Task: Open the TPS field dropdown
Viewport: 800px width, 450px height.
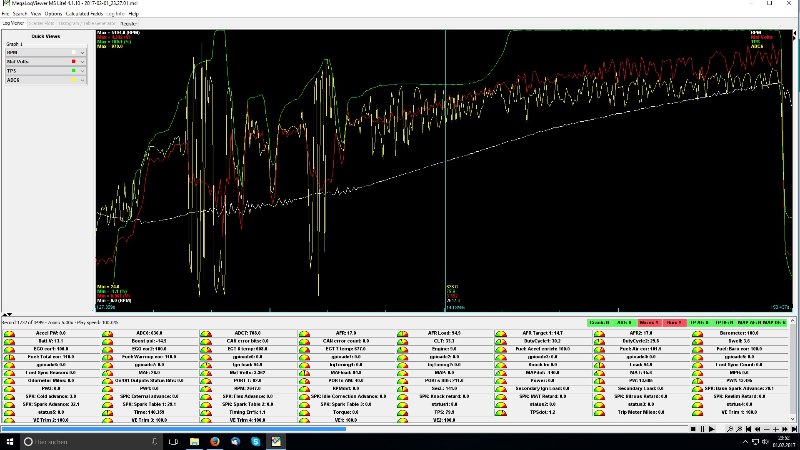Action: [x=83, y=69]
